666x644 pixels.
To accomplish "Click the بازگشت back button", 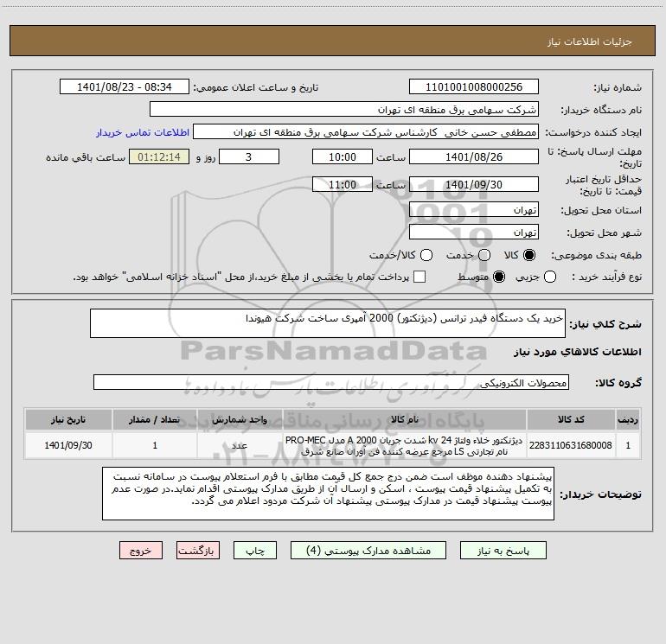I will tap(198, 551).
